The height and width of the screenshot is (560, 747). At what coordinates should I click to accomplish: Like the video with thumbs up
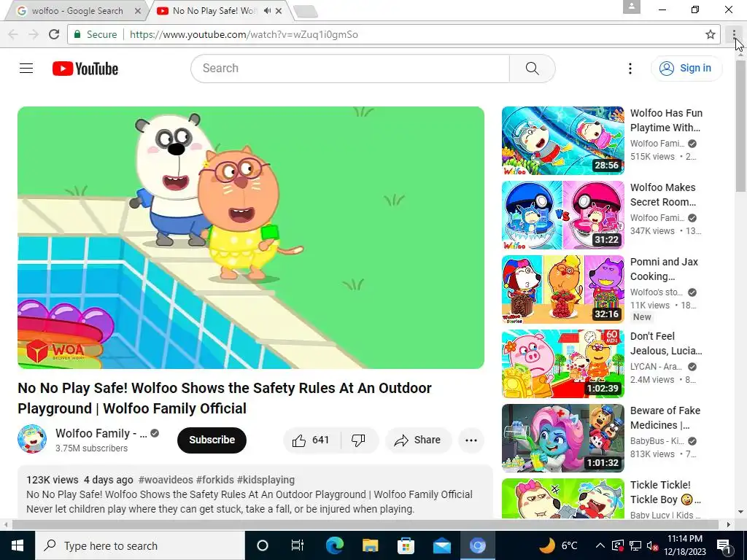311,440
